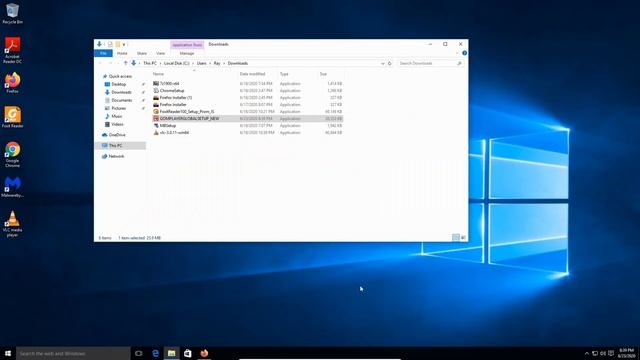Click This PC in the address path
Viewport: 640px width, 360px height.
click(x=150, y=63)
